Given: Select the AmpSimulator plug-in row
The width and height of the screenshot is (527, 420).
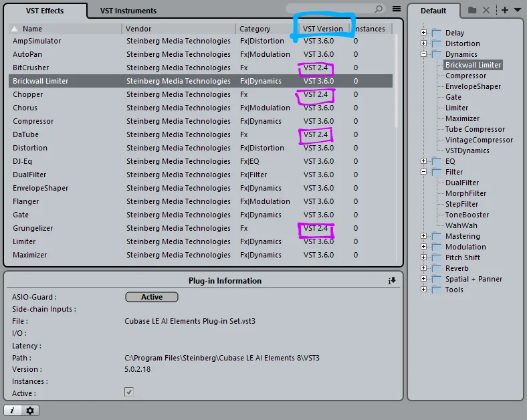Looking at the screenshot, I should click(201, 41).
